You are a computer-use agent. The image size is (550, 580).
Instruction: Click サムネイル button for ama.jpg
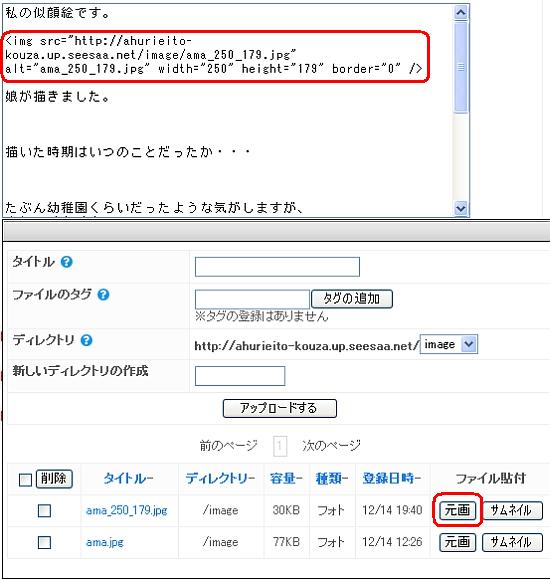coord(512,542)
